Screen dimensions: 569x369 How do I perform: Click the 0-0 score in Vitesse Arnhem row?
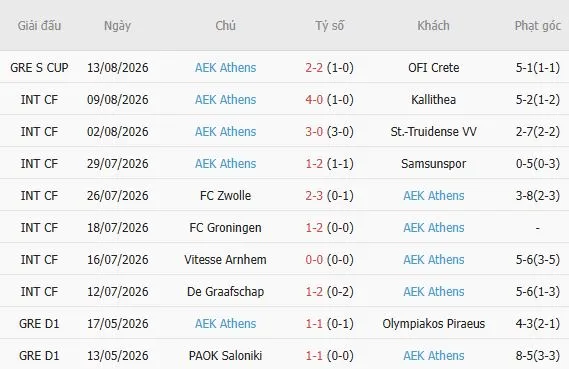coord(314,259)
